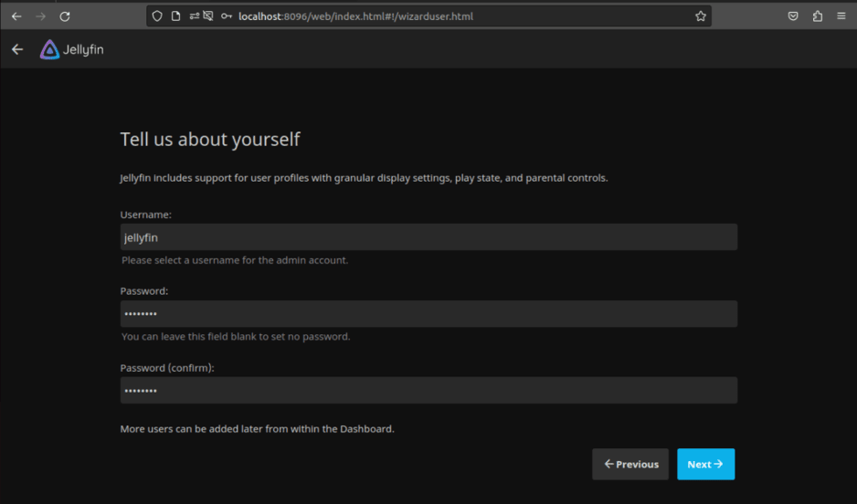
Task: Open the browser extensions puzzle icon
Action: (x=818, y=16)
